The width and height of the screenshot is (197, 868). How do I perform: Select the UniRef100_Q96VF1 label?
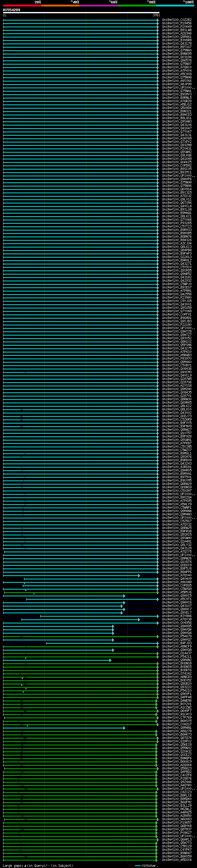(177, 694)
